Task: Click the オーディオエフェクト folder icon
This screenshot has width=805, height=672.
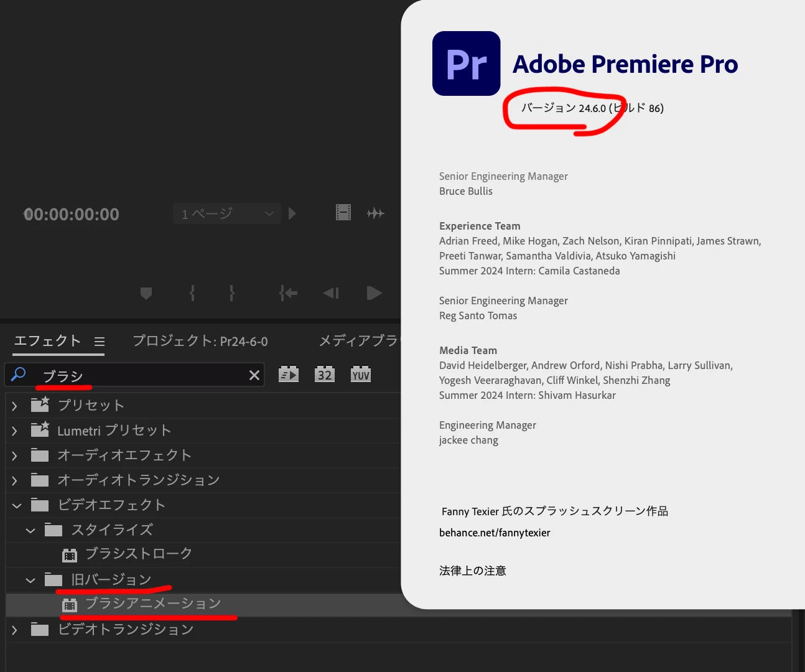Action: 40,455
